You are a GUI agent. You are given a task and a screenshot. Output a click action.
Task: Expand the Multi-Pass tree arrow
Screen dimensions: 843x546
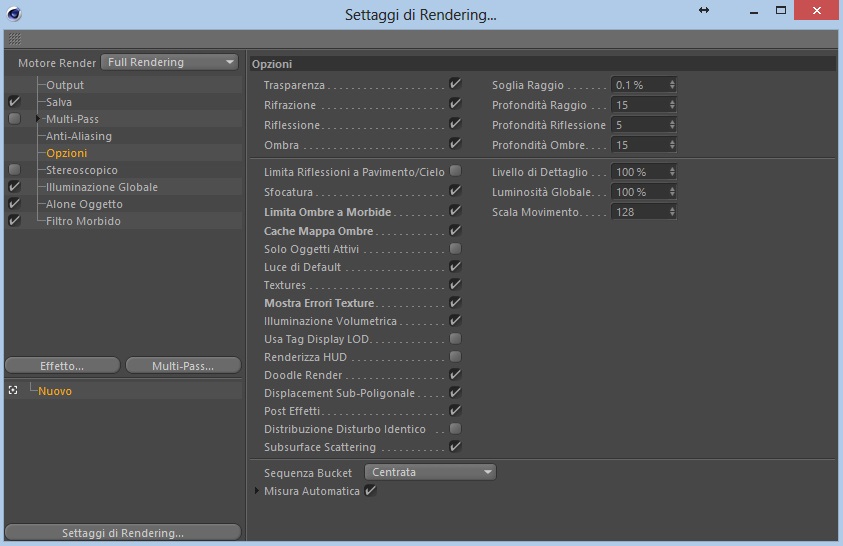pyautogui.click(x=38, y=119)
